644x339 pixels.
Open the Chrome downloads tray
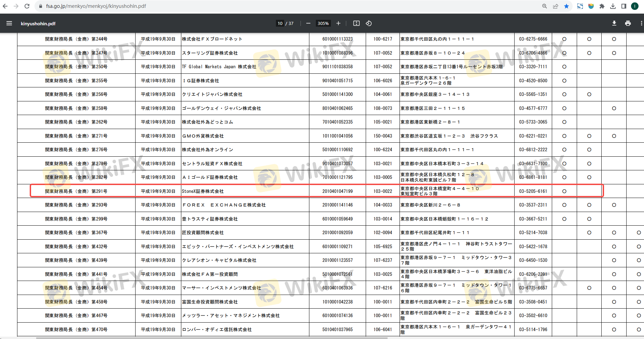click(613, 6)
